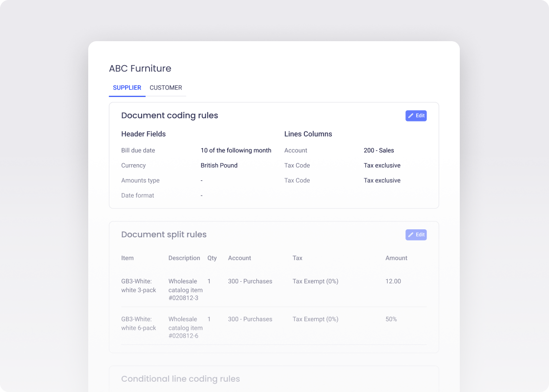Click the Tax column header
The width and height of the screenshot is (549, 392).
(x=297, y=258)
